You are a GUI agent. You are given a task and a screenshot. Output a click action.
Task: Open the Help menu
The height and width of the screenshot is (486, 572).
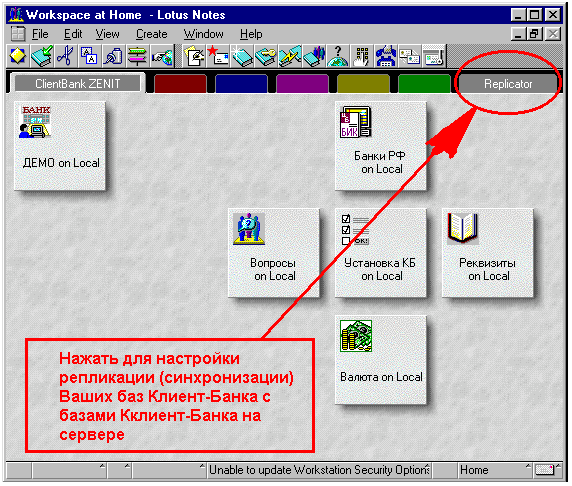[x=251, y=34]
